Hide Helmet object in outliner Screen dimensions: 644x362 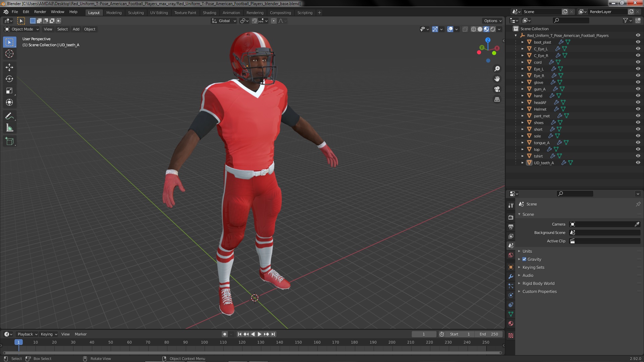[x=638, y=109]
